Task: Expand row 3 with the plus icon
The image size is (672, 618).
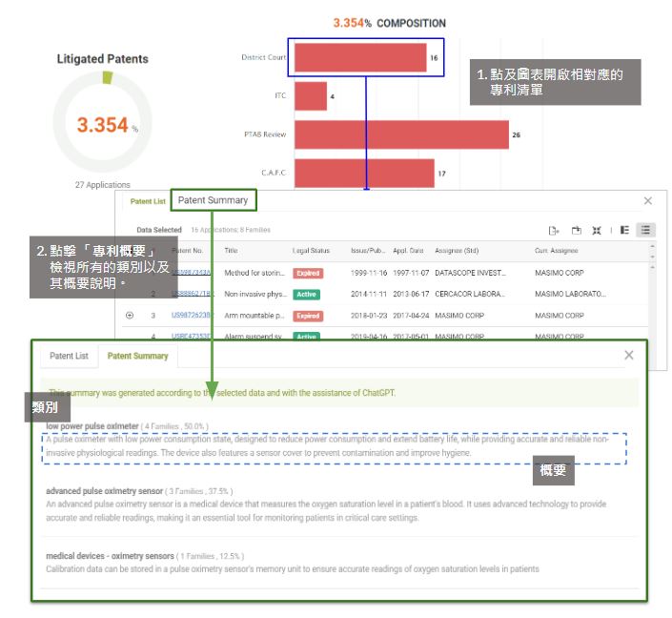Action: 130,316
